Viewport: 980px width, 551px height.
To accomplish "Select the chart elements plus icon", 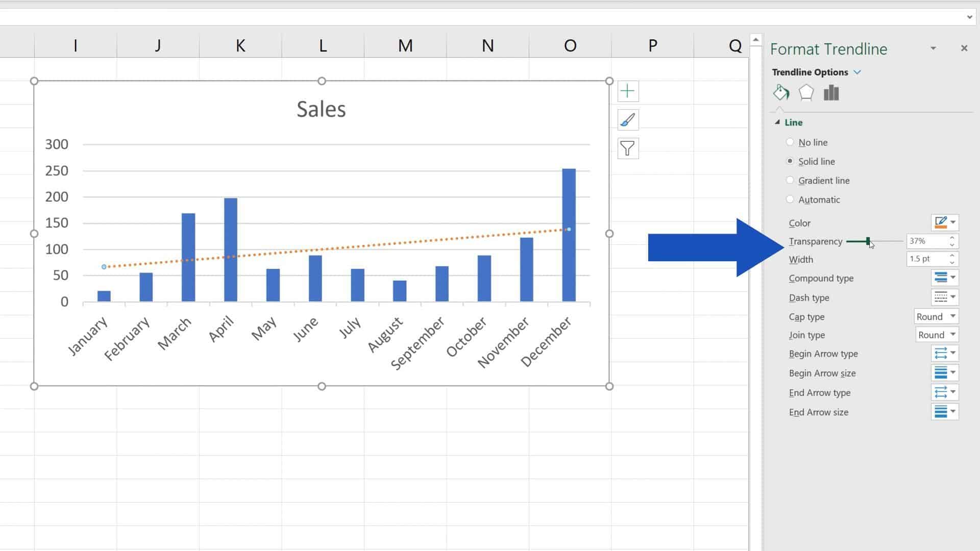I will (x=627, y=91).
